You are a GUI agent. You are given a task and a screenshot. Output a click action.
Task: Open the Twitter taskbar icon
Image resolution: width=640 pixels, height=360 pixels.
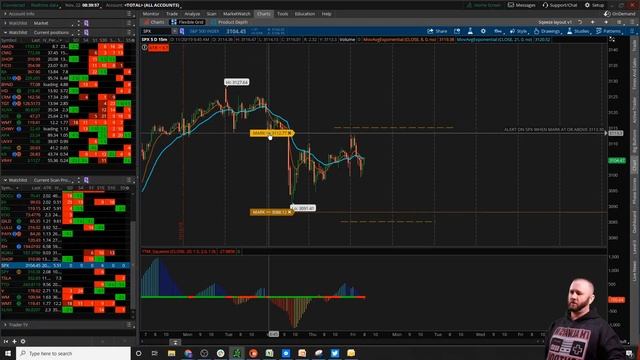pyautogui.click(x=335, y=353)
